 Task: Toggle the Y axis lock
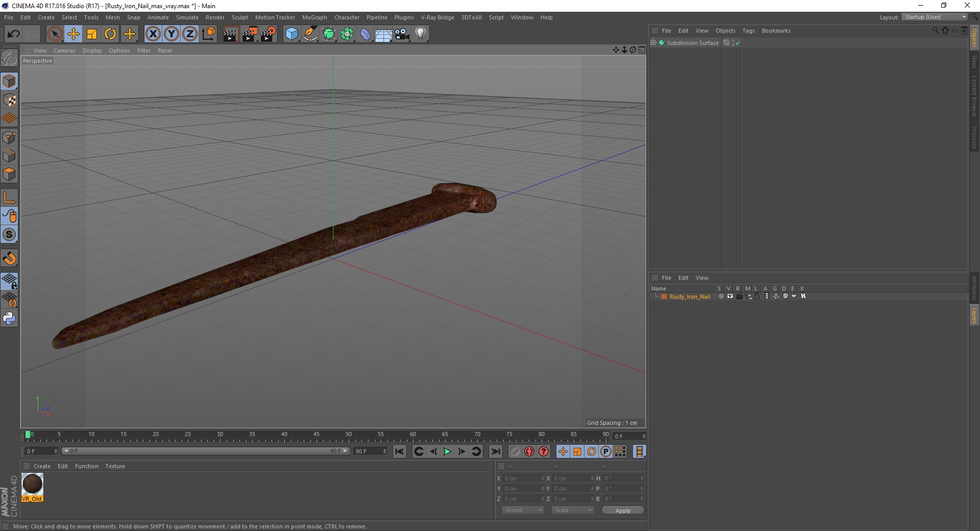point(171,34)
